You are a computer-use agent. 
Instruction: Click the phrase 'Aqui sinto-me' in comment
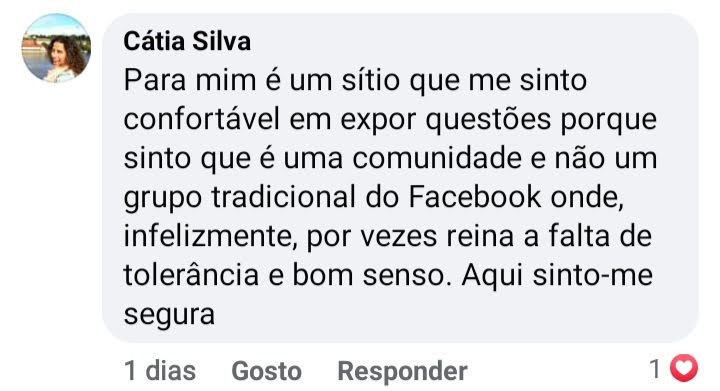557,276
